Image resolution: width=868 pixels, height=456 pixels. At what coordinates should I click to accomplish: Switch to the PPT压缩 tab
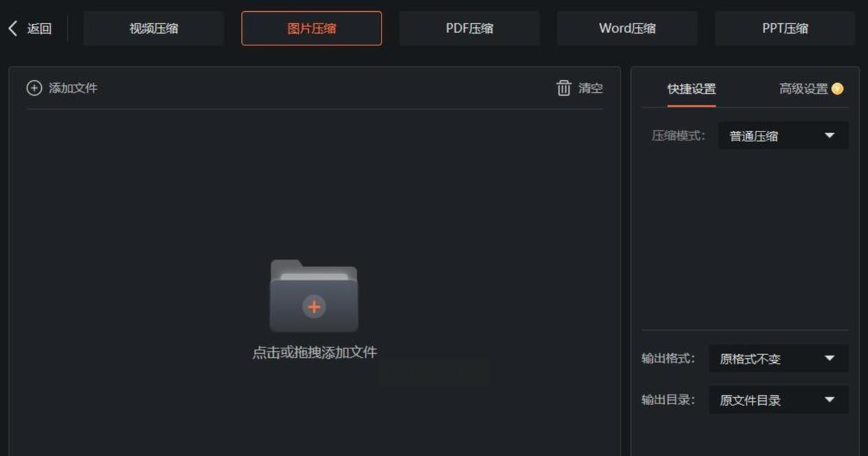pos(786,29)
